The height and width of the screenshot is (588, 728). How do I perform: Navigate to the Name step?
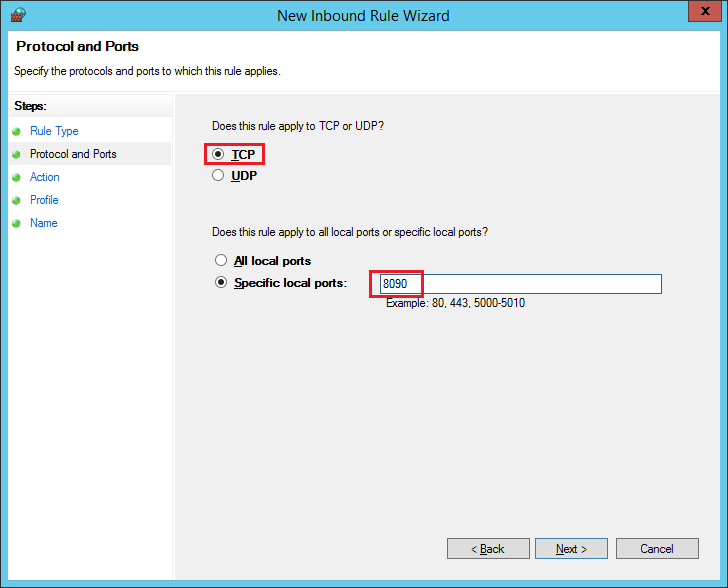44,223
